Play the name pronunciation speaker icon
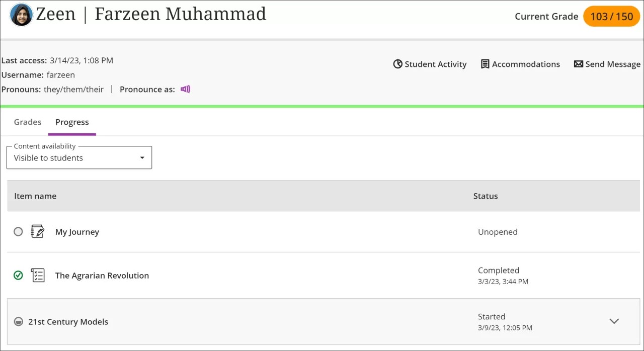644x351 pixels. [185, 89]
